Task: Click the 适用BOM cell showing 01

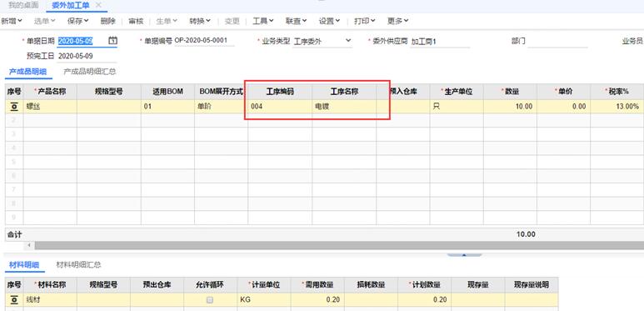Action: coord(167,107)
